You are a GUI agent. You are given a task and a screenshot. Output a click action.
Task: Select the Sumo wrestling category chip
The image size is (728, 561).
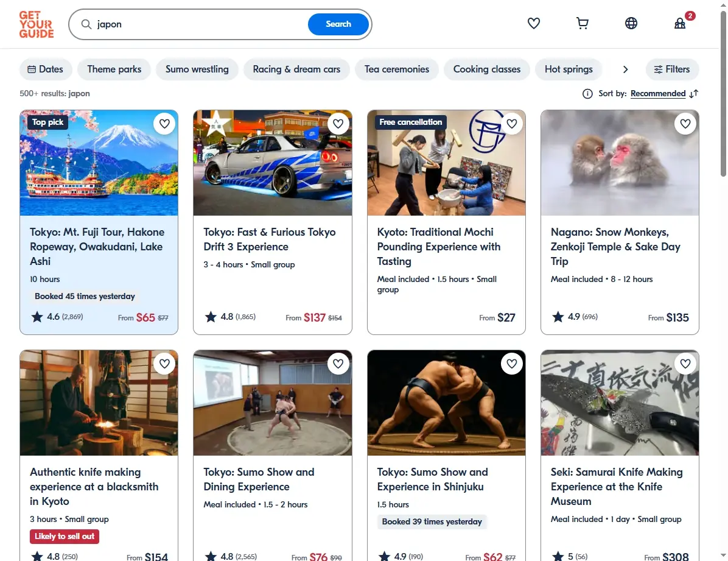coord(197,69)
